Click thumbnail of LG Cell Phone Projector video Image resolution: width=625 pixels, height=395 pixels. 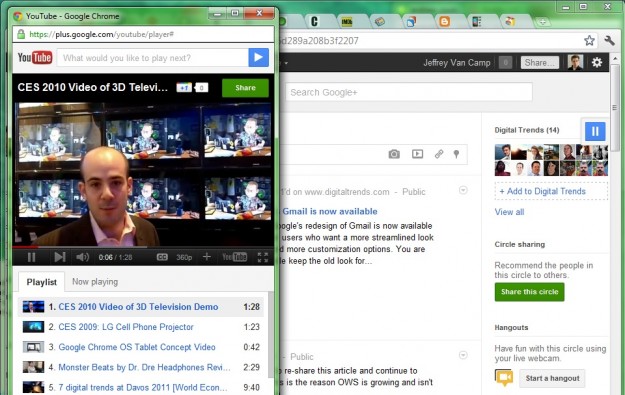click(33, 327)
